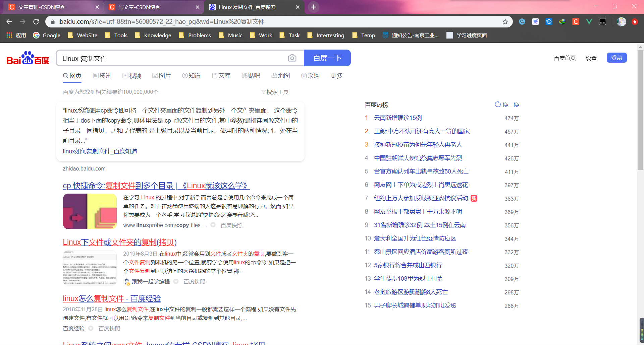Click the page vertical scrollbar
Screen dimensions: 644x345
tap(640, 111)
